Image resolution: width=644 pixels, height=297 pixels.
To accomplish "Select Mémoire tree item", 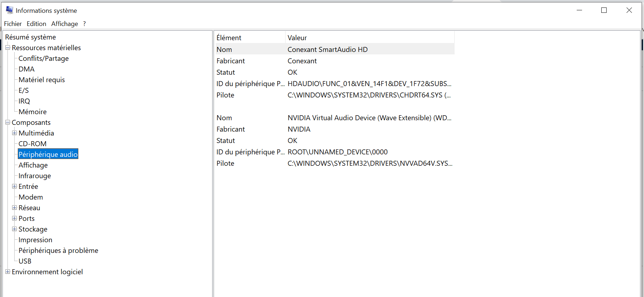I will click(32, 112).
